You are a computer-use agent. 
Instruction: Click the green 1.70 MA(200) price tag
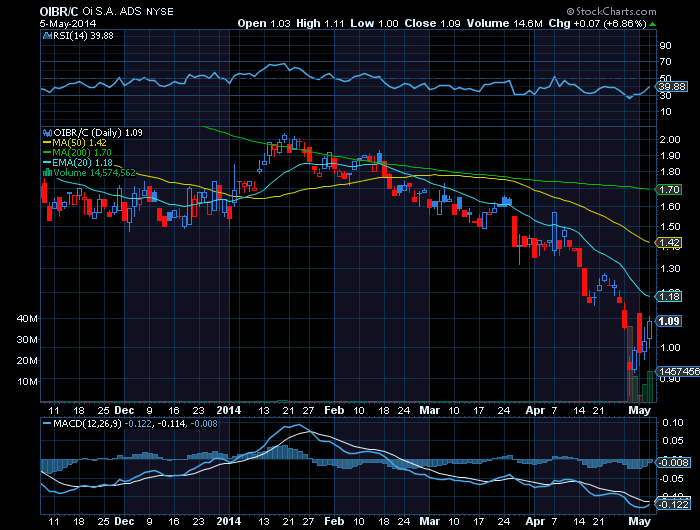pos(669,190)
